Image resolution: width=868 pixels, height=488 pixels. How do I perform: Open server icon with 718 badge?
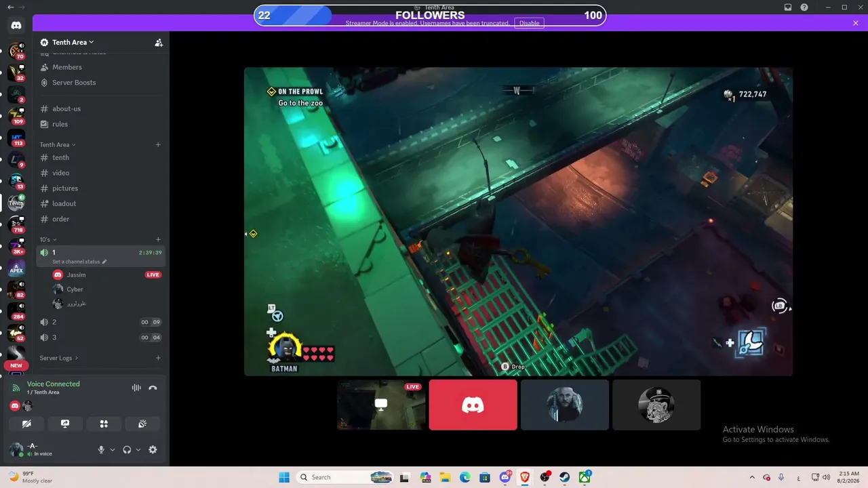(16, 225)
